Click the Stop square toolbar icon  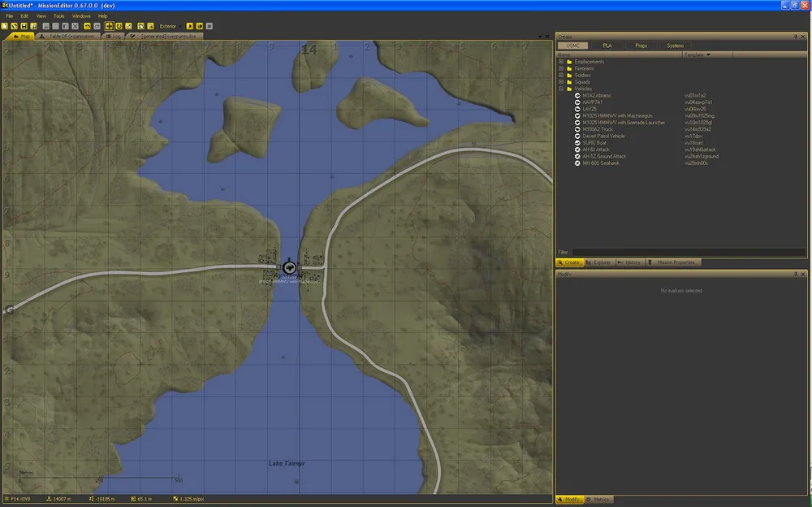coord(209,26)
